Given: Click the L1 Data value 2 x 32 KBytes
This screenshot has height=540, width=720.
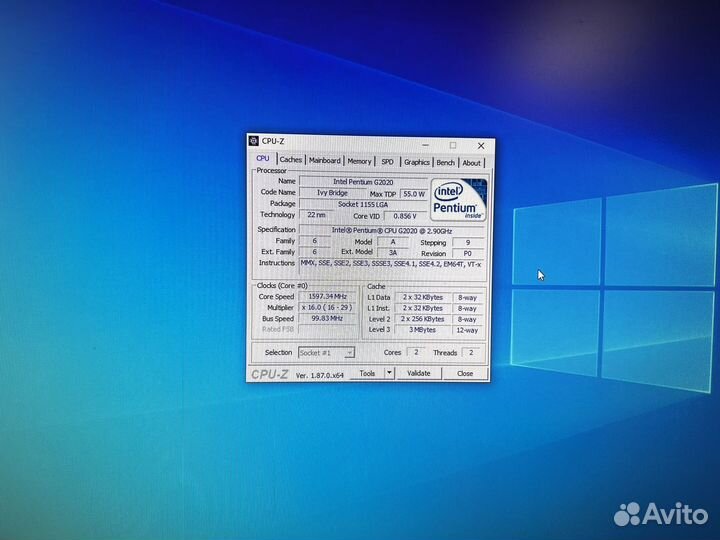Looking at the screenshot, I should (423, 298).
